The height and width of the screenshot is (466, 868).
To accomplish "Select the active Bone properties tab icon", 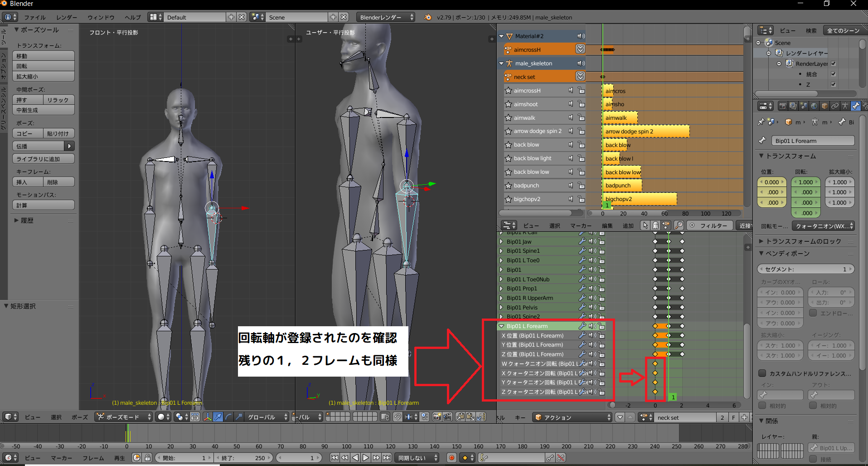I will click(x=856, y=106).
